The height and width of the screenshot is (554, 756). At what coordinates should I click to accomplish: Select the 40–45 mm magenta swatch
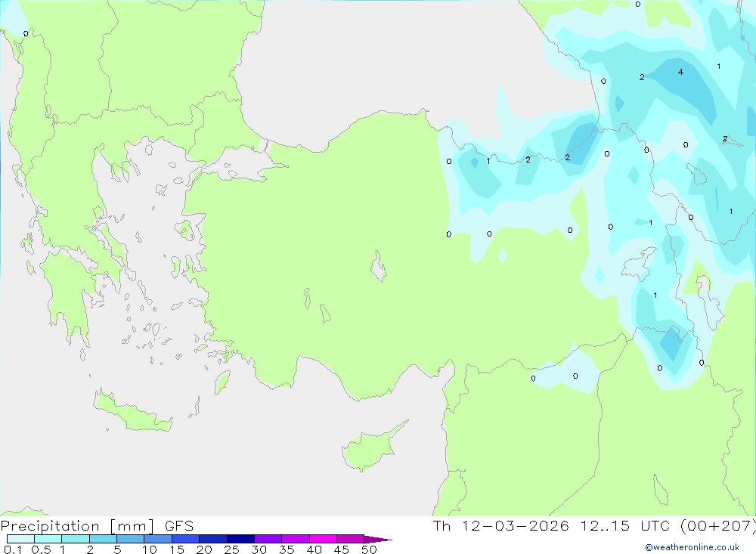[323, 539]
